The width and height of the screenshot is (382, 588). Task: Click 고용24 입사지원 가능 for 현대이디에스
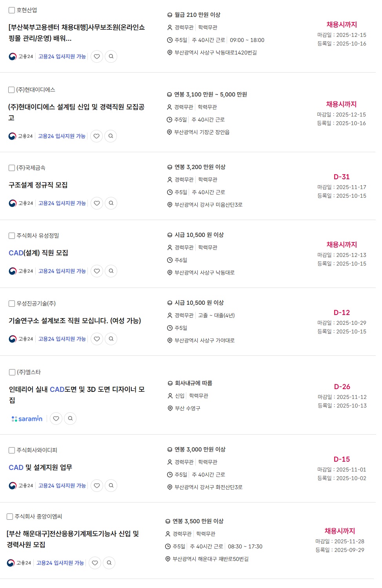62,136
